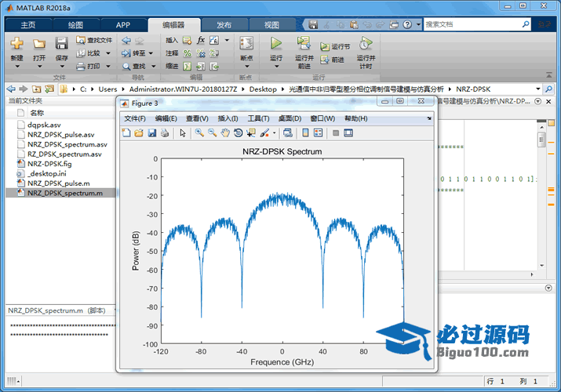Click the fx insert function icon
Image resolution: width=561 pixels, height=392 pixels.
[x=201, y=40]
